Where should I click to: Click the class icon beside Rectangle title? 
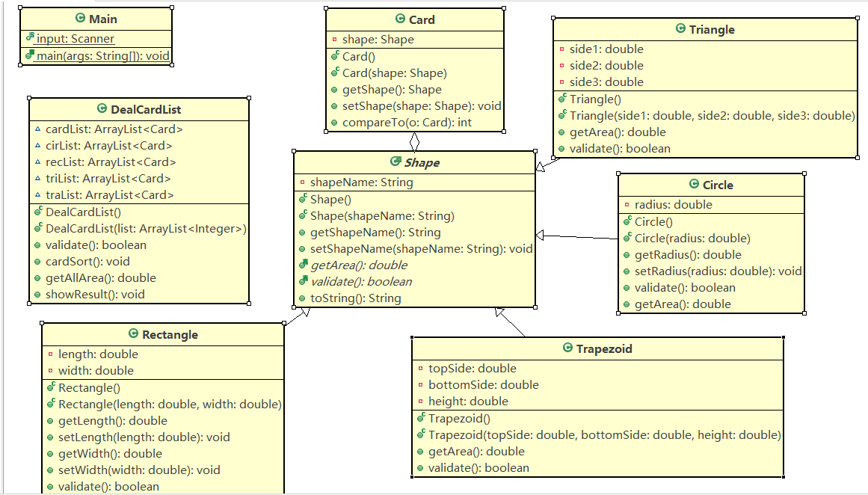click(x=133, y=333)
